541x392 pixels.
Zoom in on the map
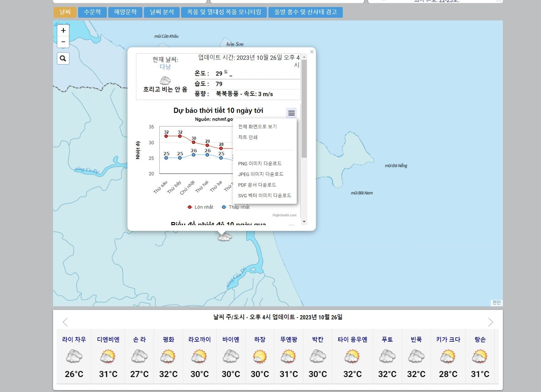point(63,31)
